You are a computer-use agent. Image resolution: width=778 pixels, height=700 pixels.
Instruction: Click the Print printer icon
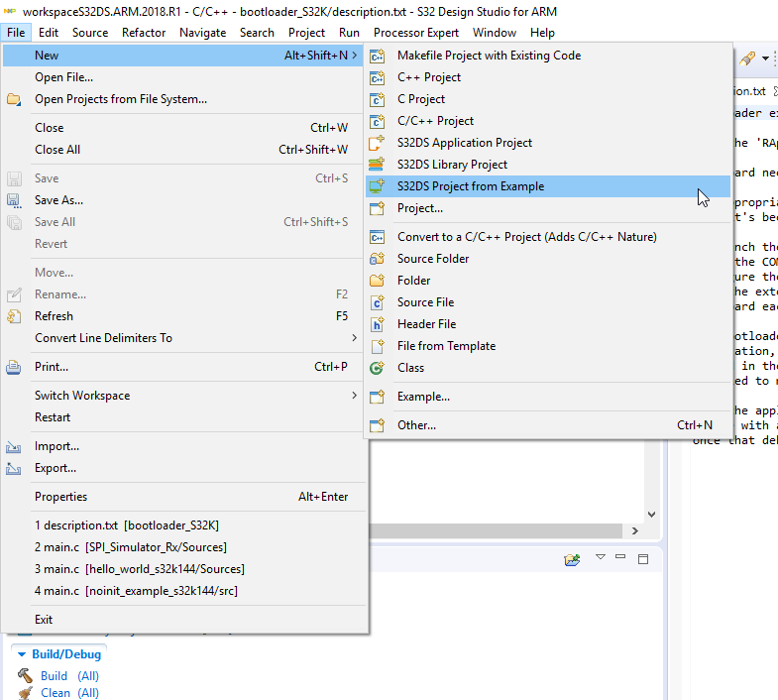pyautogui.click(x=14, y=368)
